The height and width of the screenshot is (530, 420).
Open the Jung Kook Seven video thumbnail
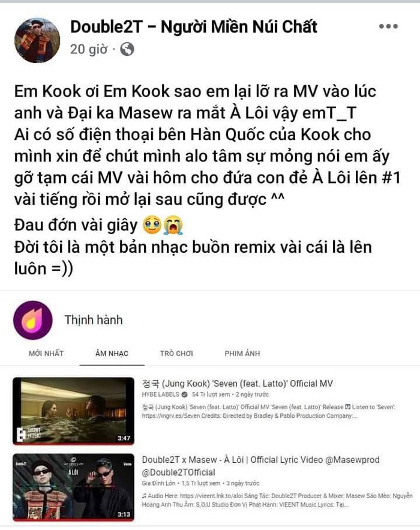[x=74, y=411]
